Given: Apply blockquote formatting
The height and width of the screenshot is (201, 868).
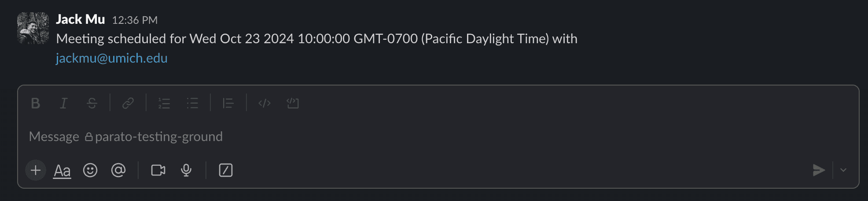Looking at the screenshot, I should pos(228,103).
